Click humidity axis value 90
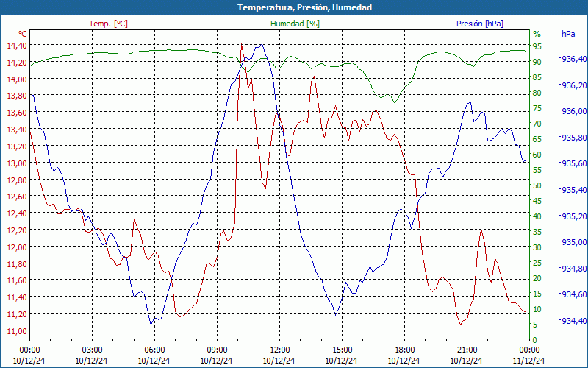 coord(537,62)
